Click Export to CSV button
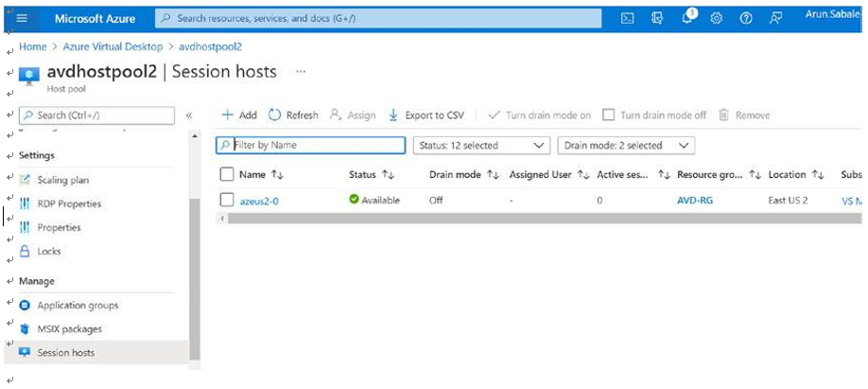The width and height of the screenshot is (868, 389). (426, 115)
